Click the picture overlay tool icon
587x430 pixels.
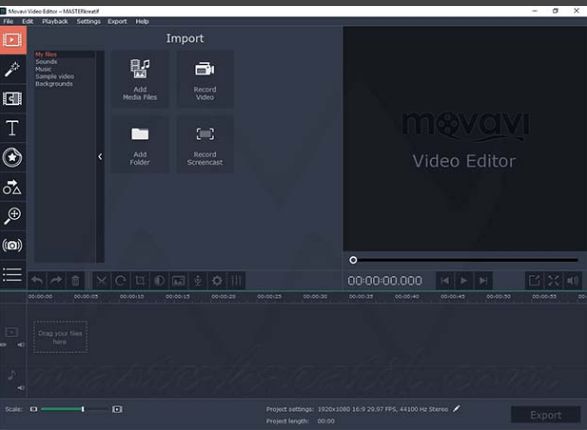pos(179,280)
